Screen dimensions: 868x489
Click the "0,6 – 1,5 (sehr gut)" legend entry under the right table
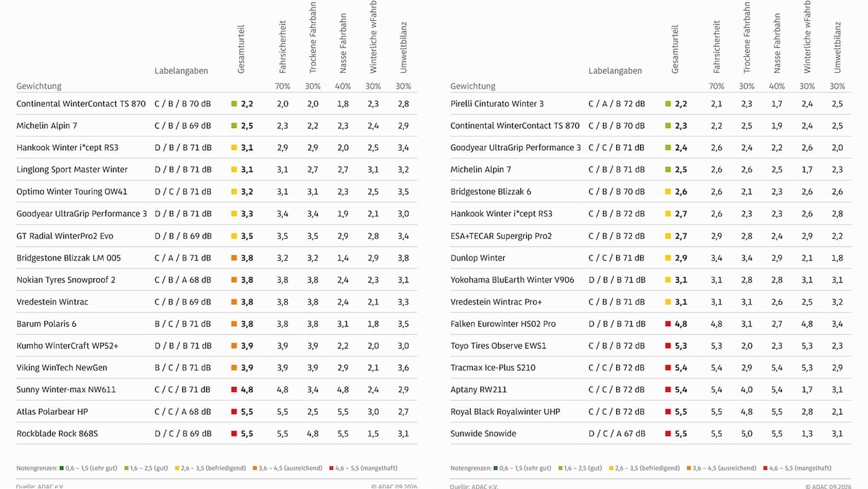tap(522, 468)
